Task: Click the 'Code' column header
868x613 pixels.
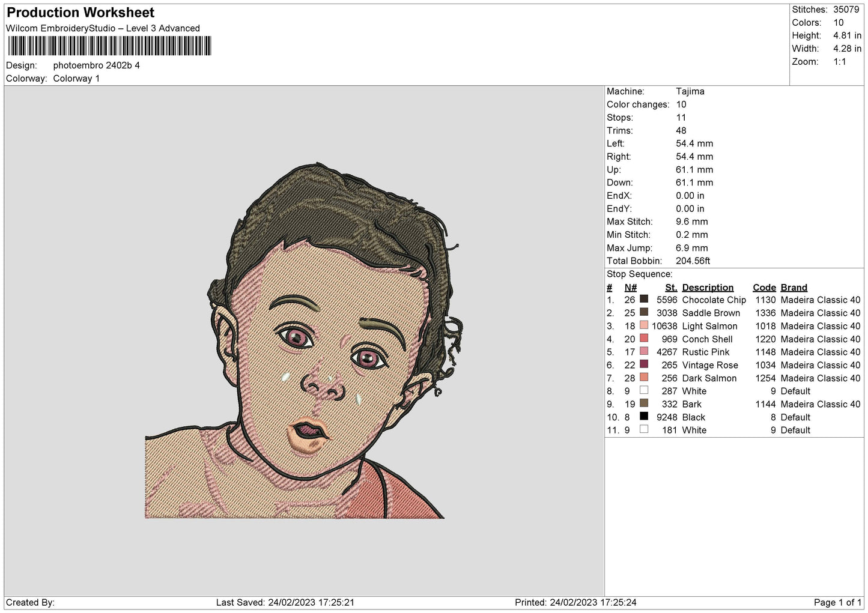Action: point(764,288)
